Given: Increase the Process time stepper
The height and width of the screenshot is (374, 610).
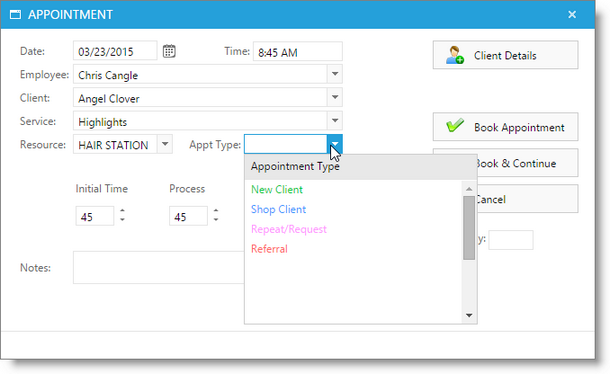Looking at the screenshot, I should [216, 211].
